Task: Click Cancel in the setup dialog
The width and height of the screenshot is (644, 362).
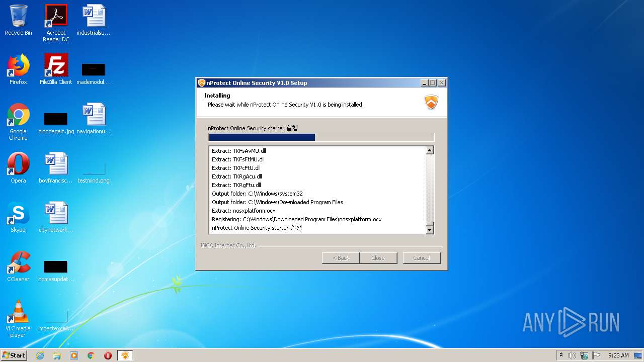Action: (421, 258)
